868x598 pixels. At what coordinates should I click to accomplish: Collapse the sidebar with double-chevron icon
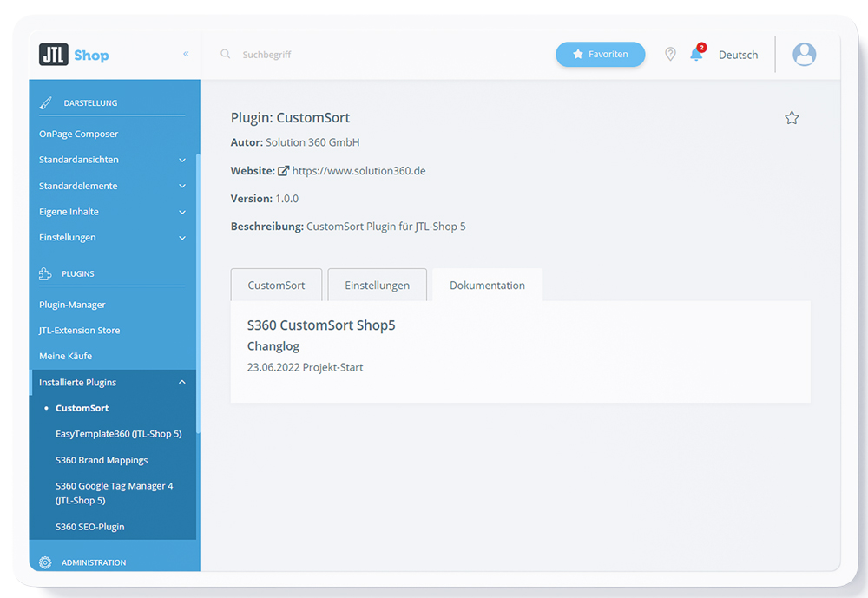tap(186, 54)
